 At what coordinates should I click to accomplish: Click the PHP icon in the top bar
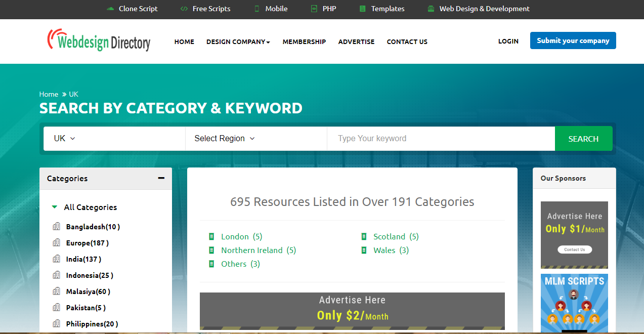(314, 9)
